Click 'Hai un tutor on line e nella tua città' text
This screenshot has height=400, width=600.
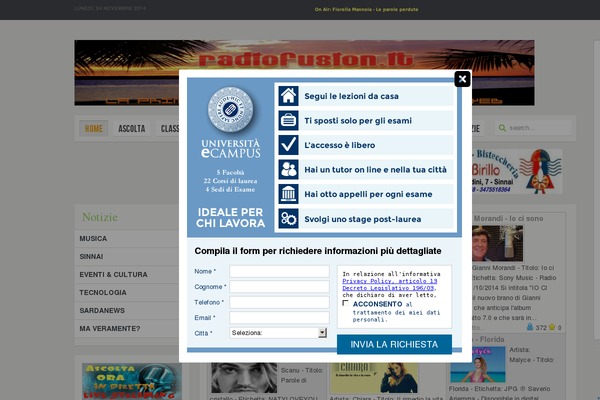(x=375, y=170)
